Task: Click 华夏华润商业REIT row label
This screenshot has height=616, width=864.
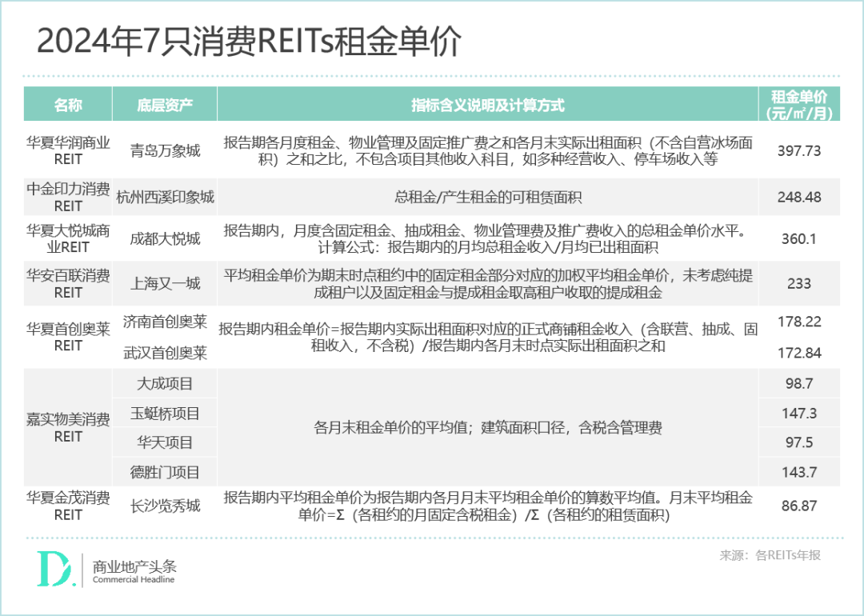Action: 68,149
